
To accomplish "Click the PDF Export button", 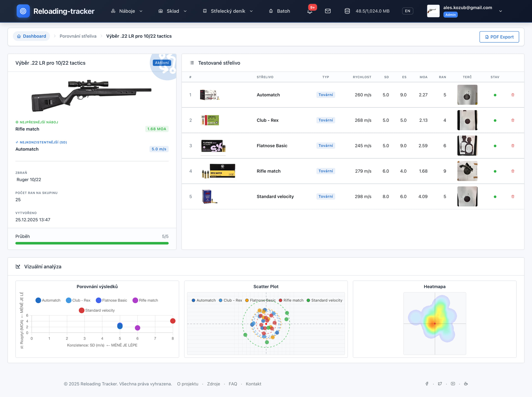I will click(x=499, y=37).
